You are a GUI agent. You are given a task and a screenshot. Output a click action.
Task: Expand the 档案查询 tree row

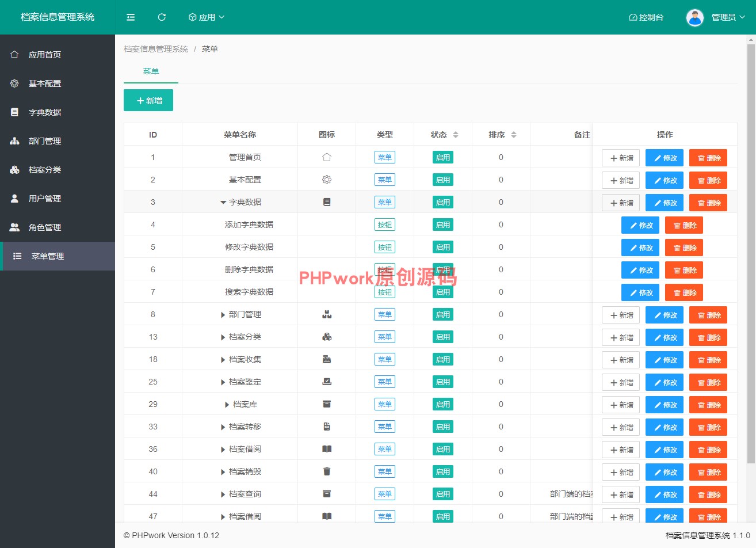pyautogui.click(x=223, y=494)
